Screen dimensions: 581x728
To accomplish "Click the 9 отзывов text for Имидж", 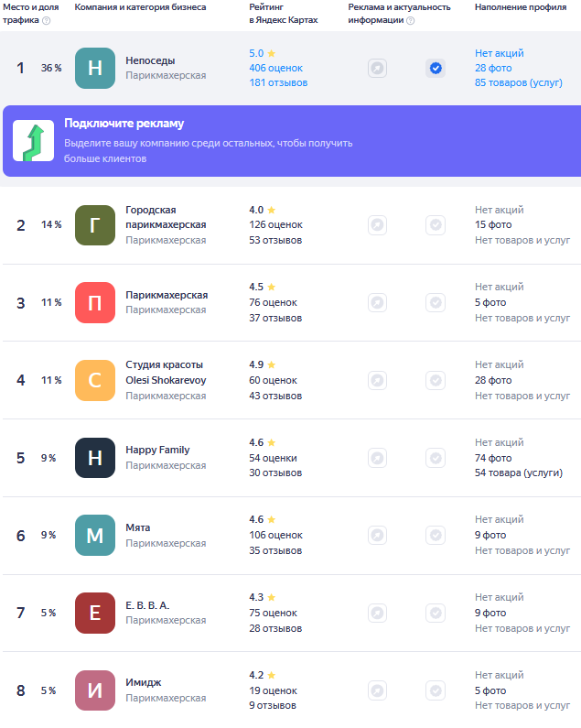I will (273, 705).
